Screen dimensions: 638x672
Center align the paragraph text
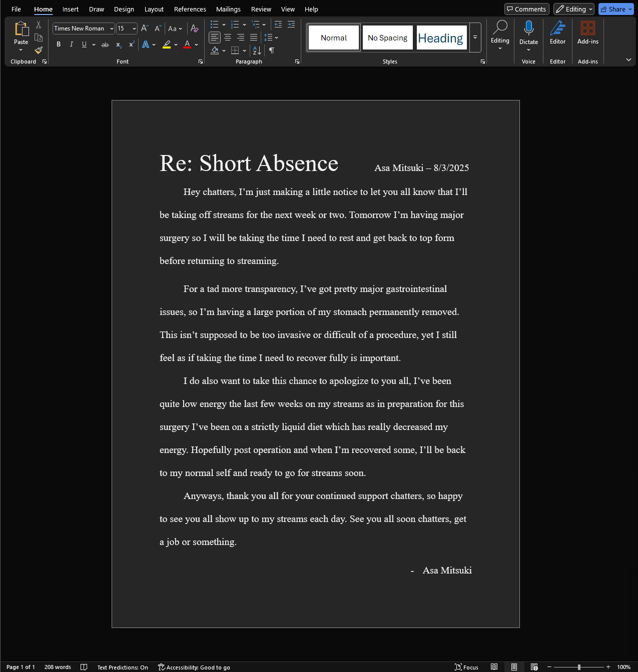click(228, 37)
